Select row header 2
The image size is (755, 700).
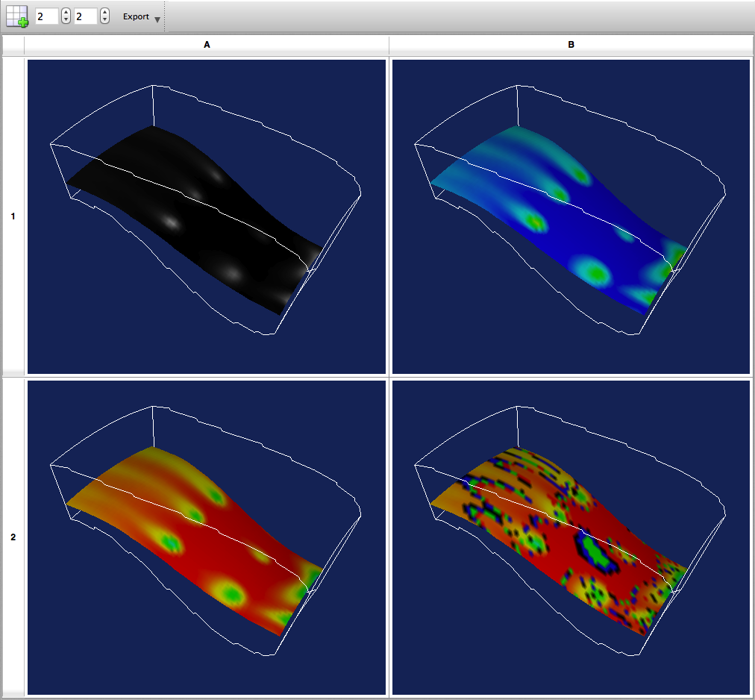(13, 537)
